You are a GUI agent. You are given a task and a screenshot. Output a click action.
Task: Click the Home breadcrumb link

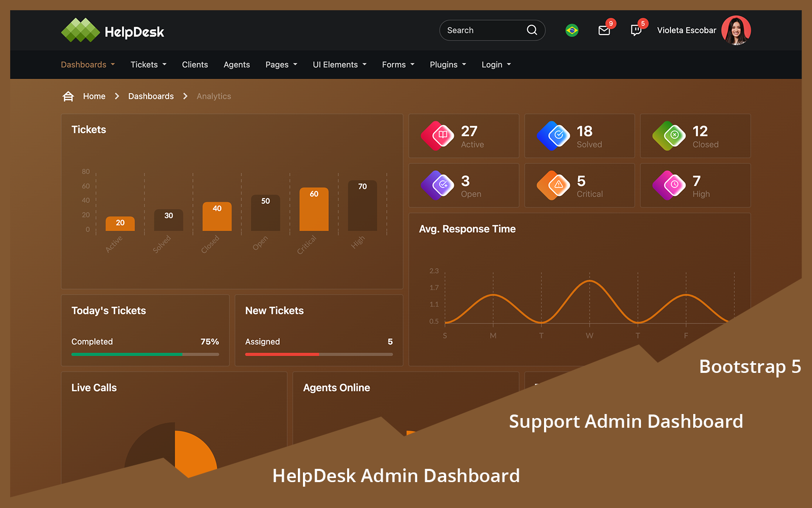[94, 96]
